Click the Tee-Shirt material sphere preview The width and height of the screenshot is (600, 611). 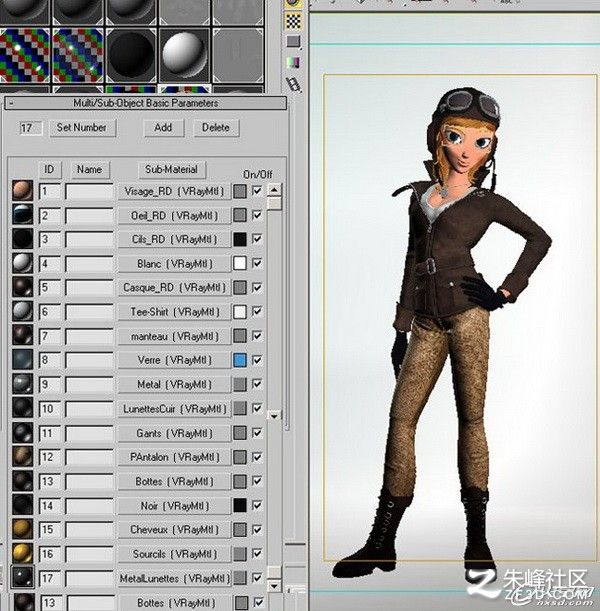[23, 311]
